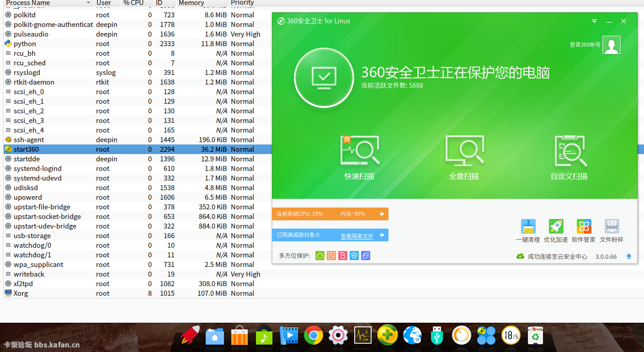The image size is (644, 352).
Task: Click the 360 Security green cross dock icon
Action: (x=388, y=335)
